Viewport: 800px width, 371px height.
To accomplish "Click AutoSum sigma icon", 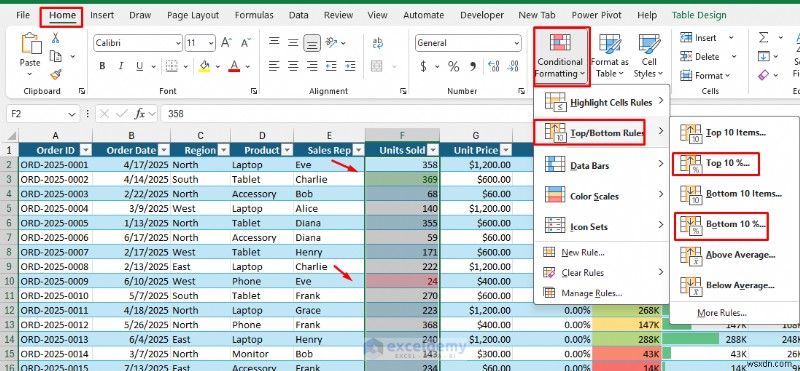I will pos(763,37).
